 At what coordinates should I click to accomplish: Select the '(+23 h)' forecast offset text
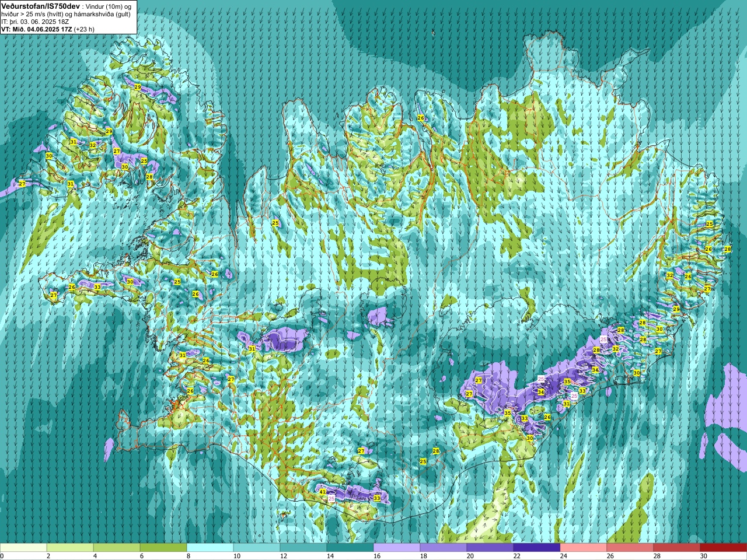[85, 29]
